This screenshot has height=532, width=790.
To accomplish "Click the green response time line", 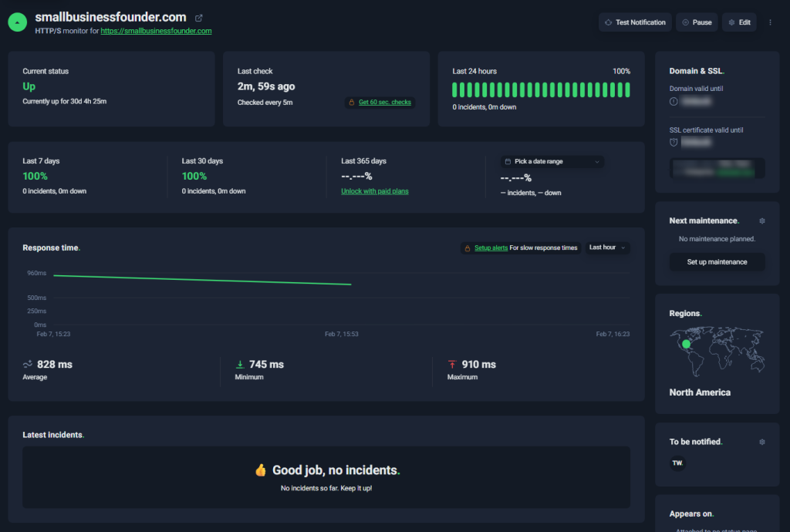I will coord(203,280).
